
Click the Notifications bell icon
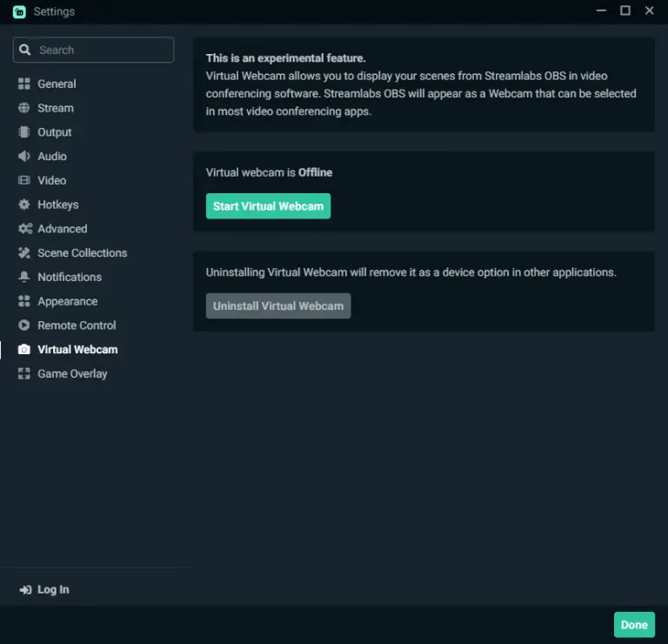point(24,277)
